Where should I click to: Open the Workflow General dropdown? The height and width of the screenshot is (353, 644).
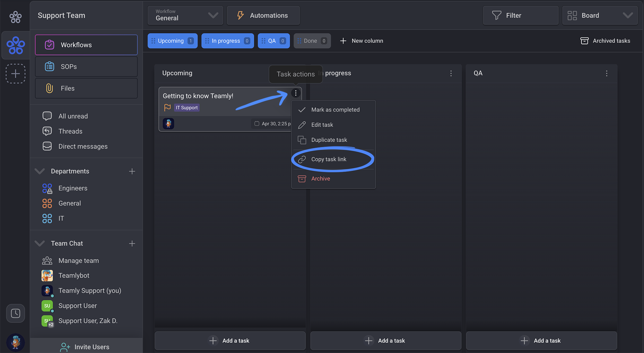[x=185, y=15]
